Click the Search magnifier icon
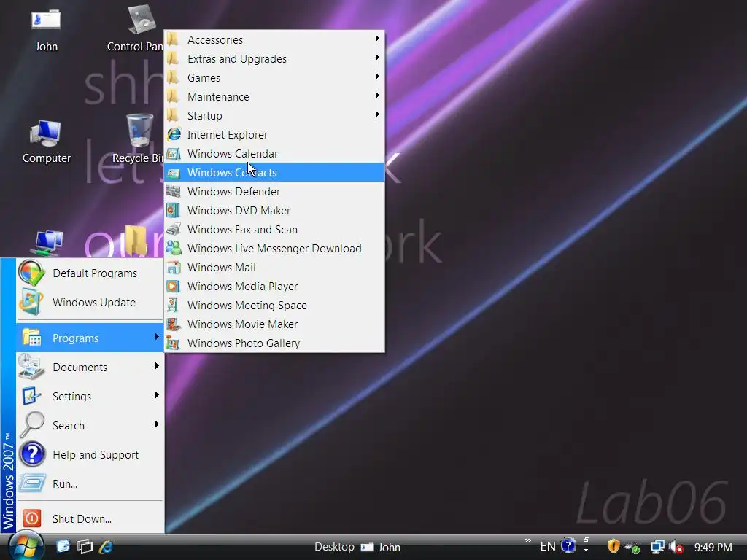Screen dimensions: 747x560 tap(32, 425)
